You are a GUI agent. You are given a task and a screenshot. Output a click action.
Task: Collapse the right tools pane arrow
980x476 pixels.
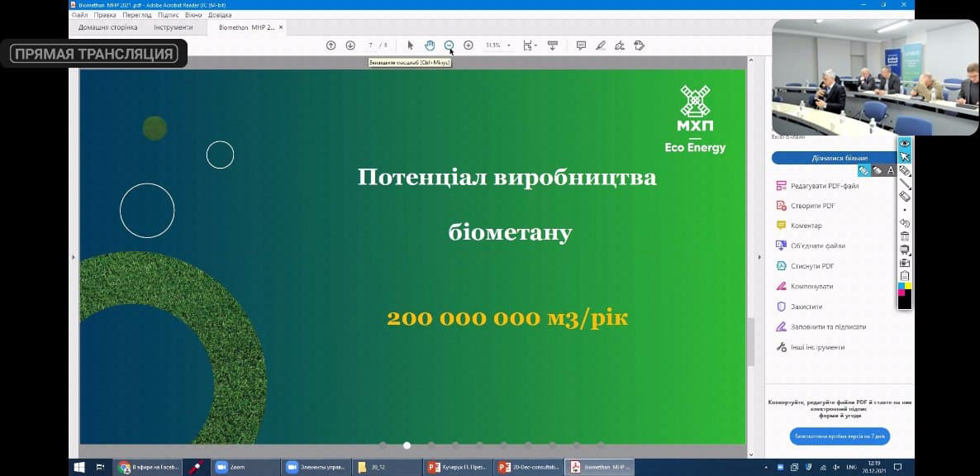[x=759, y=257]
